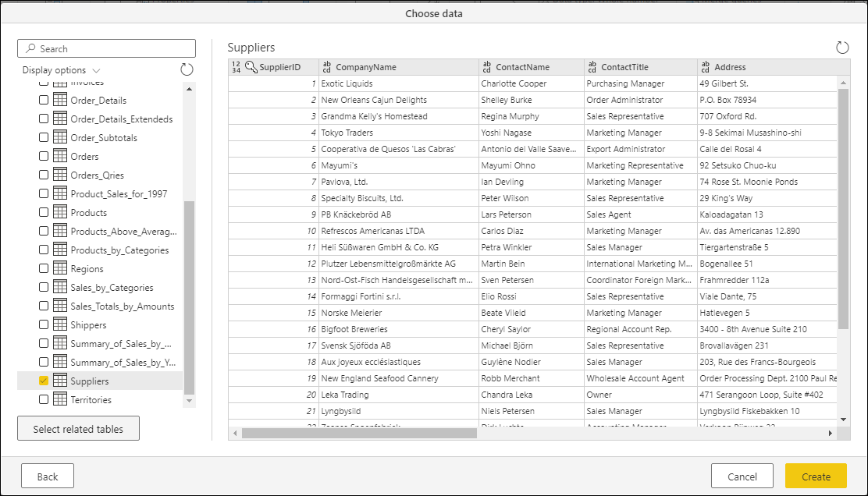The height and width of the screenshot is (496, 868).
Task: Tick the Products table checkbox
Action: click(44, 212)
